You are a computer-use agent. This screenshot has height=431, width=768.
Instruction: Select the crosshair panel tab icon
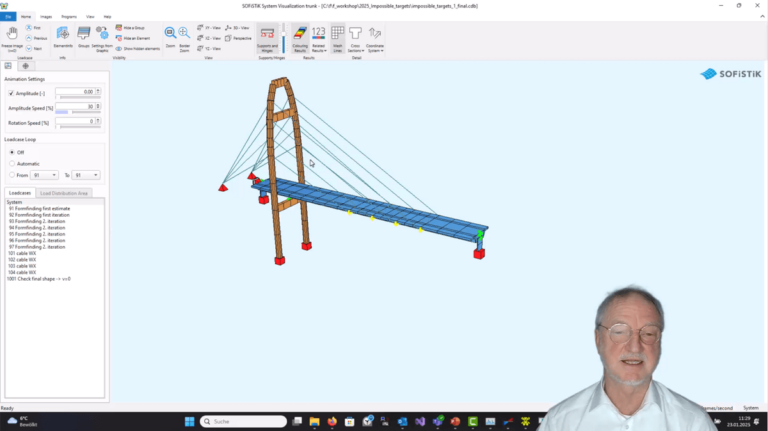(25, 66)
